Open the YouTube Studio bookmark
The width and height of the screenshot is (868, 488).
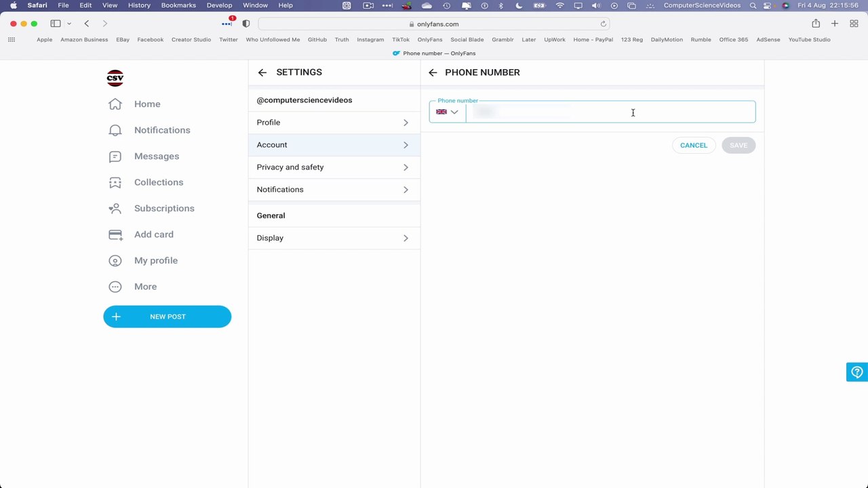coord(809,39)
